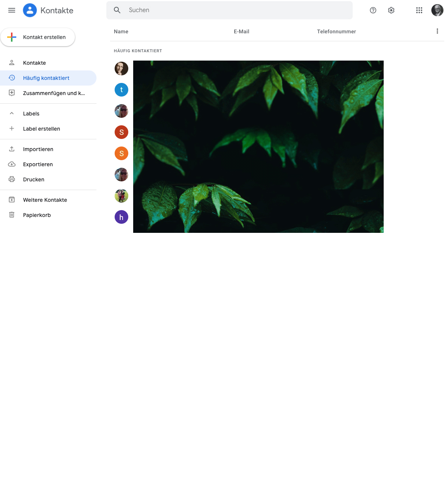Open the Google apps grid
Viewport: 448px width, 485px height.
[x=419, y=10]
